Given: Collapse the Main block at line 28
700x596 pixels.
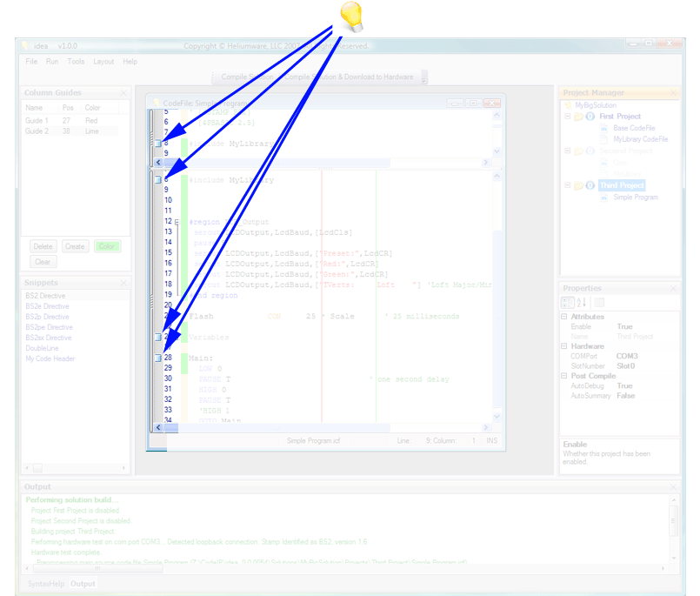Looking at the screenshot, I should point(157,358).
